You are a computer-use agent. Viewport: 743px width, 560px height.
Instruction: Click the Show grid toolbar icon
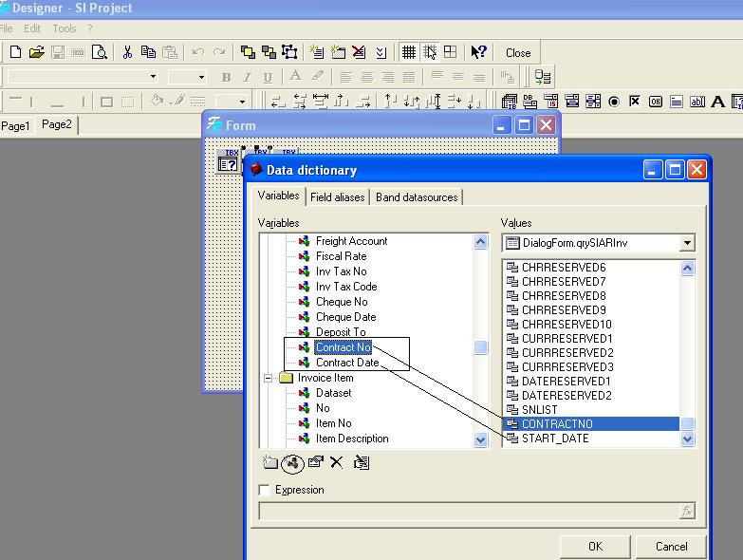click(x=408, y=52)
